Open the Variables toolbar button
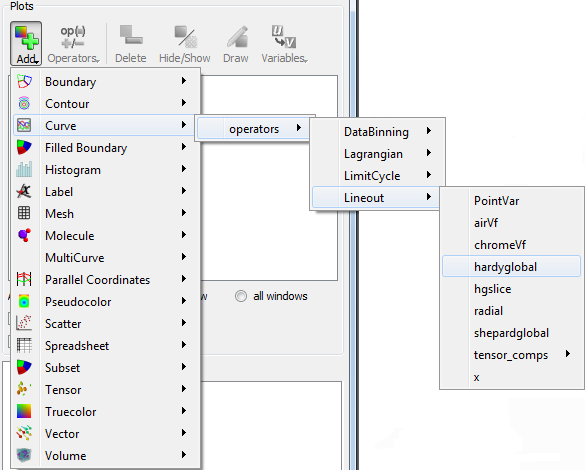 pyautogui.click(x=284, y=44)
